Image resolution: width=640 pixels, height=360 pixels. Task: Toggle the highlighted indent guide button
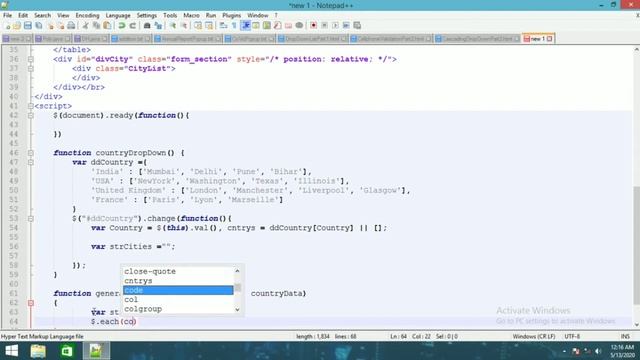[x=246, y=25]
